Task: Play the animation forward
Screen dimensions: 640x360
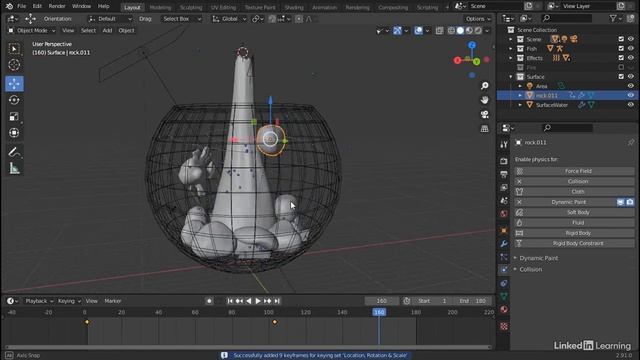Action: [258, 301]
